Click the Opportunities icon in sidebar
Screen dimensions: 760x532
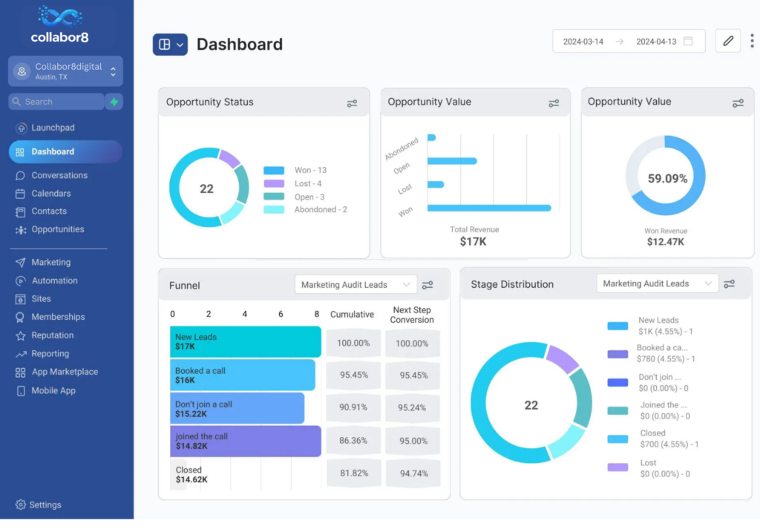coord(20,230)
